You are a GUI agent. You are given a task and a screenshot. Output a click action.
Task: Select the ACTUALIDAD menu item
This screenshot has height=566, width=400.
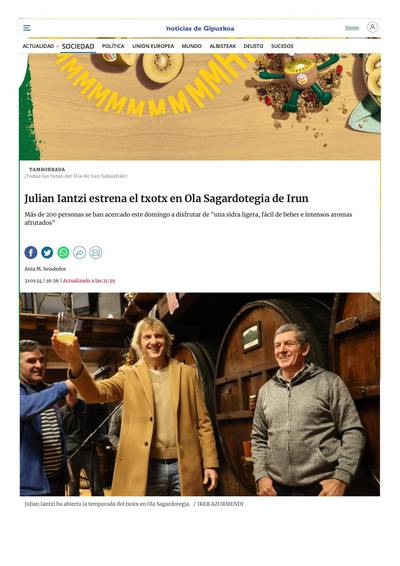click(x=38, y=46)
